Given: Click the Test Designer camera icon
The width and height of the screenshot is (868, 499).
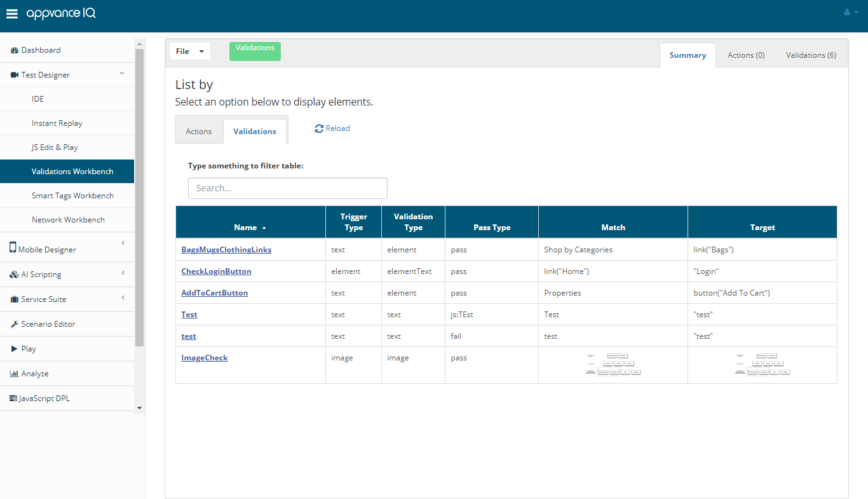Looking at the screenshot, I should (15, 75).
